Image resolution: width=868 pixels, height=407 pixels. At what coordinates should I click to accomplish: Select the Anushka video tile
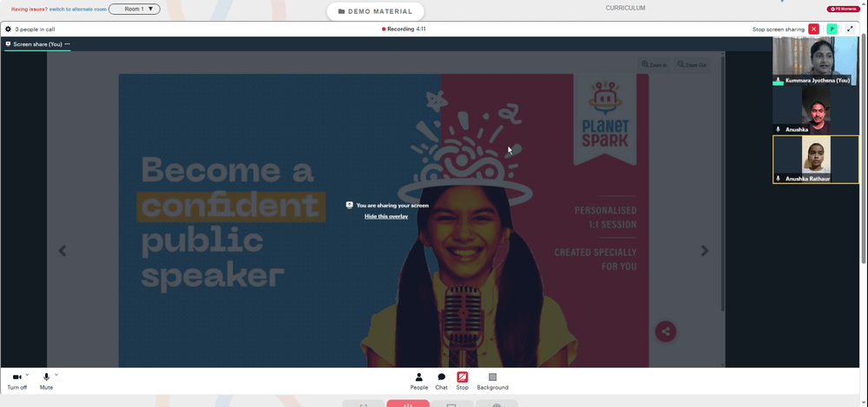point(815,110)
